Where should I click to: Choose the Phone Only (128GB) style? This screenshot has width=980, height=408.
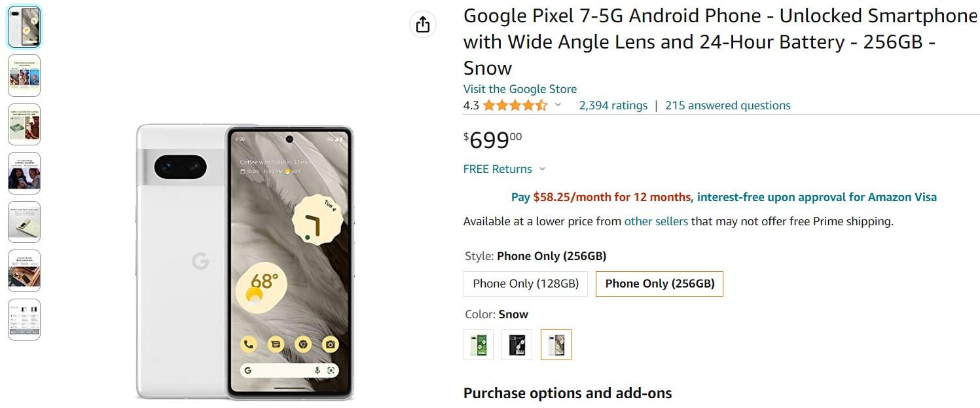tap(526, 284)
